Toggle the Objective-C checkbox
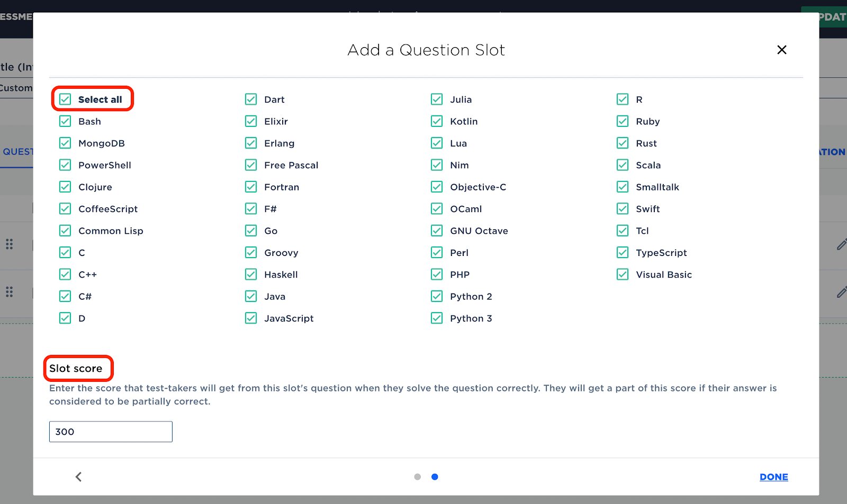Screen dimensions: 847x504 (x=437, y=187)
